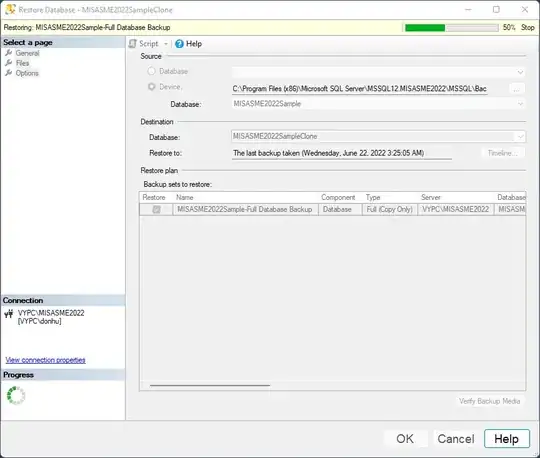Click the connection server icon

[9, 314]
